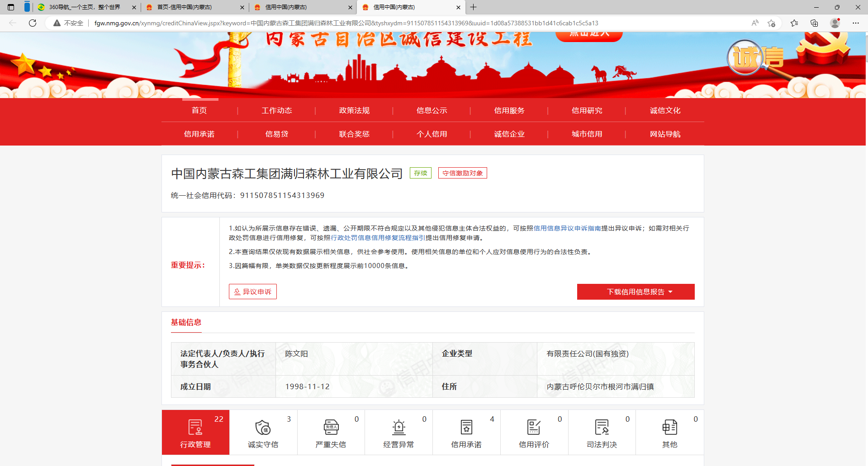The height and width of the screenshot is (466, 868).
Task: Open 行政处罚信息信用修复流程指引 link
Action: coord(378,238)
